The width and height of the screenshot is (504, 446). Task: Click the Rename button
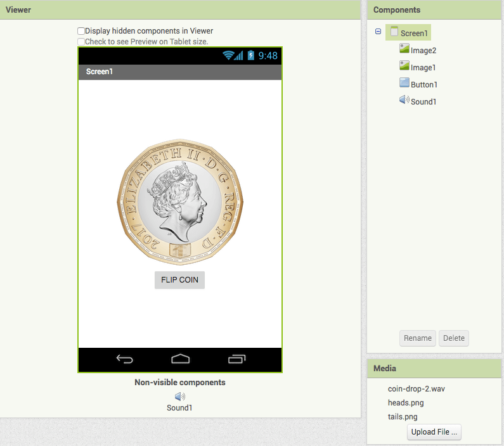click(418, 338)
